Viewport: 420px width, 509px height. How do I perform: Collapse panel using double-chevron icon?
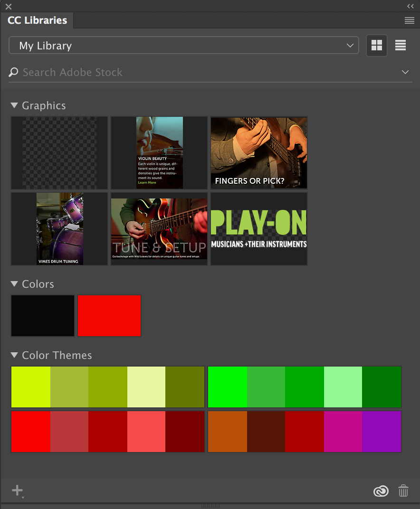(x=410, y=6)
